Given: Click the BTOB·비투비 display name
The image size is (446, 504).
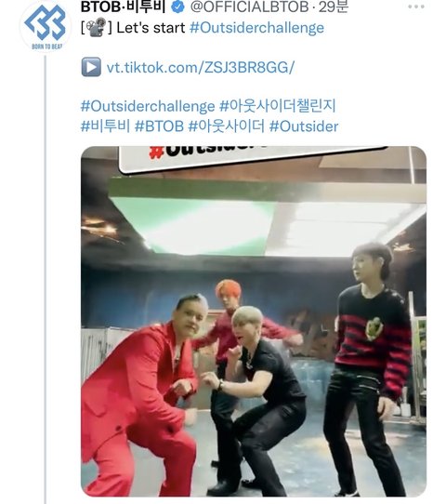Looking at the screenshot, I should pos(124,7).
